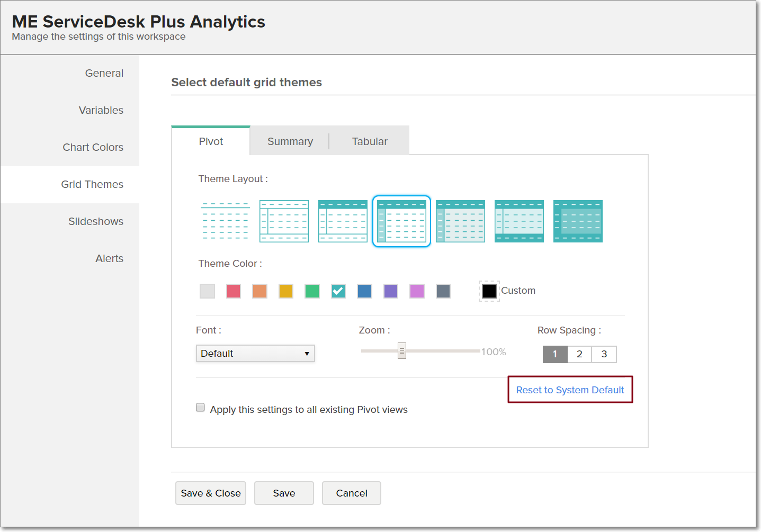Choose the purple theme color swatch
The height and width of the screenshot is (532, 761).
pos(391,291)
